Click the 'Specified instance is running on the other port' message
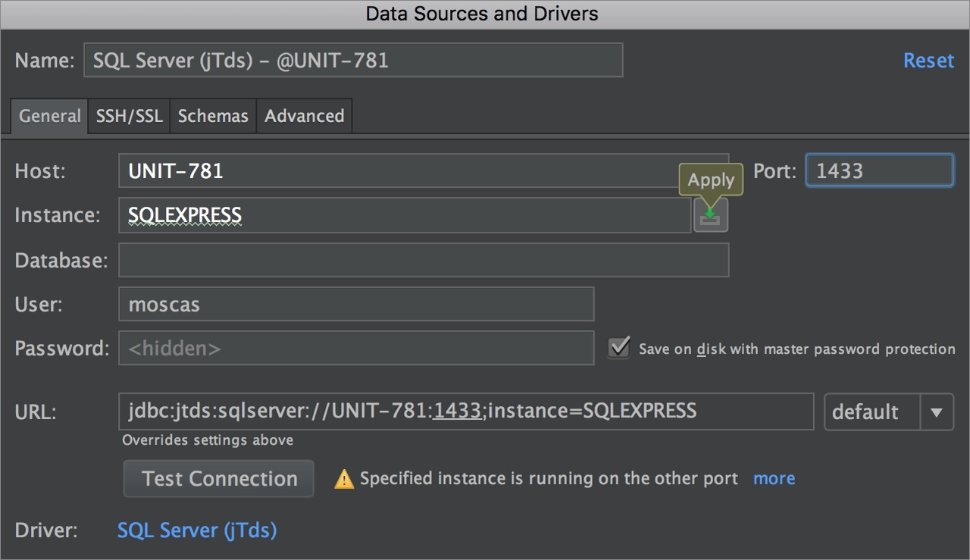970x560 pixels. (549, 479)
